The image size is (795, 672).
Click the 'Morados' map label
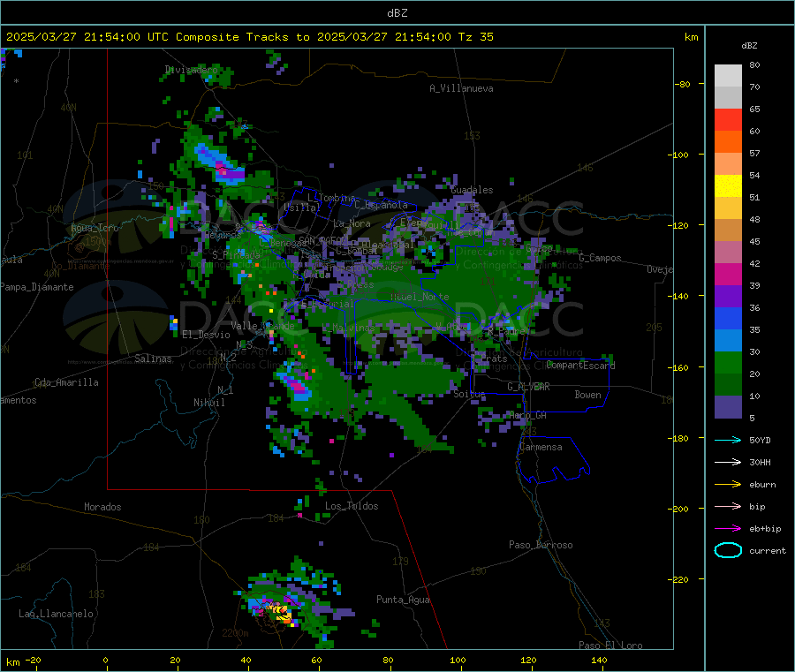(x=102, y=507)
